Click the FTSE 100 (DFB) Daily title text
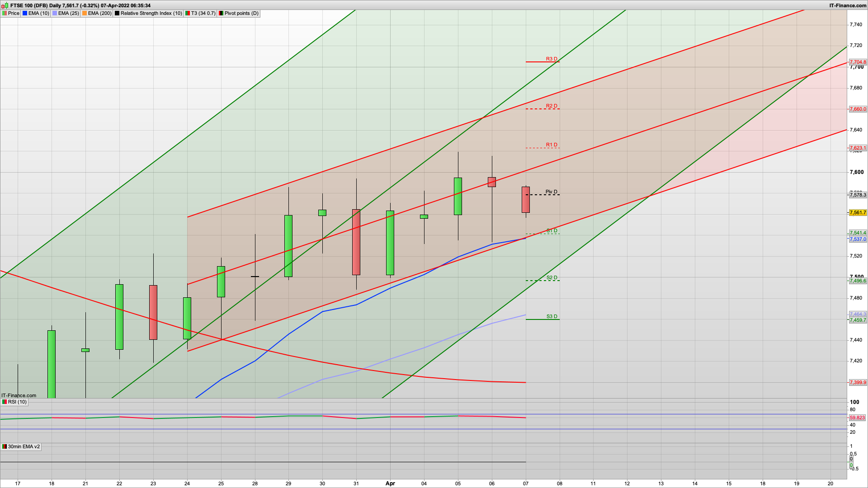Screen dimensions: 868x488 pos(36,5)
